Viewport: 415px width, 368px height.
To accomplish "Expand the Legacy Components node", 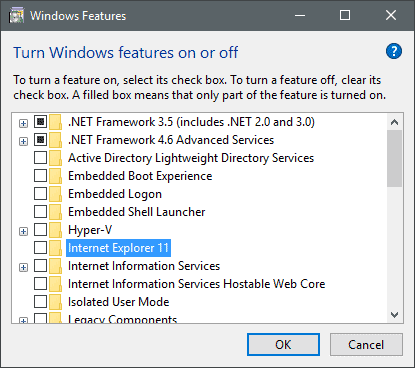I will 23,320.
